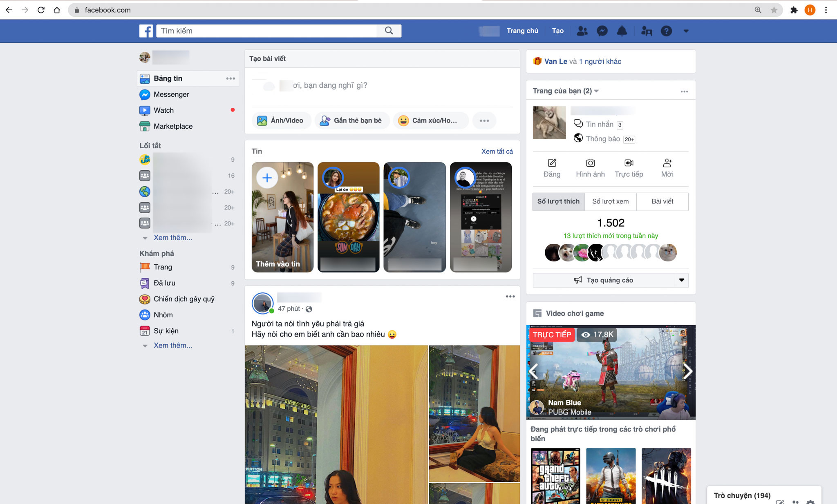Switch to the Bài viết tab
Screen dimensions: 837x504
(x=662, y=201)
